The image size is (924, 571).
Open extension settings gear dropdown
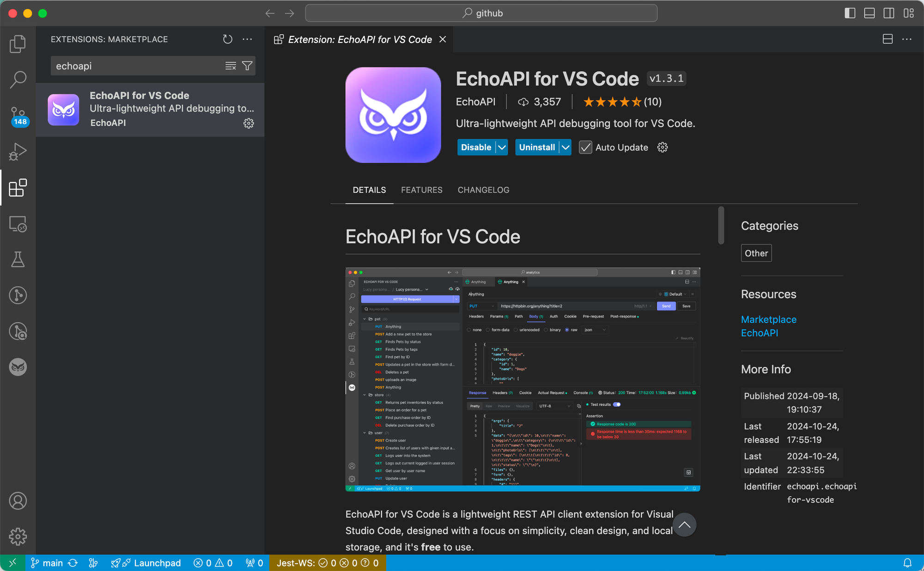coord(662,147)
